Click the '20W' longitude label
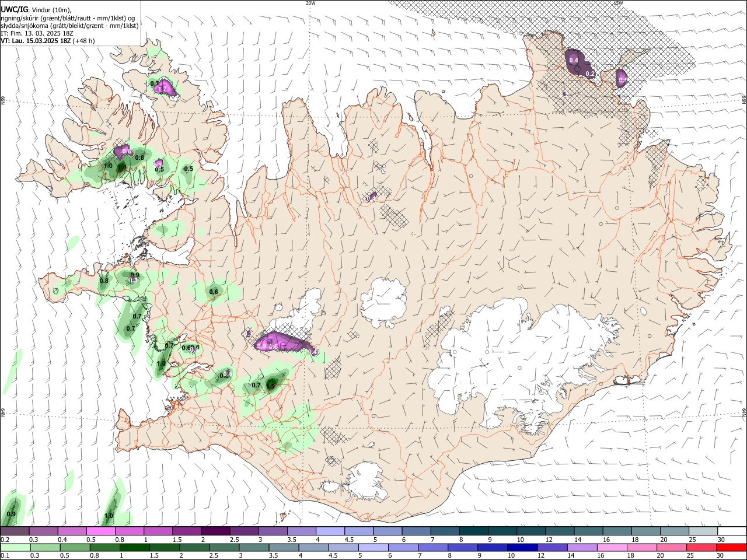 click(310, 3)
